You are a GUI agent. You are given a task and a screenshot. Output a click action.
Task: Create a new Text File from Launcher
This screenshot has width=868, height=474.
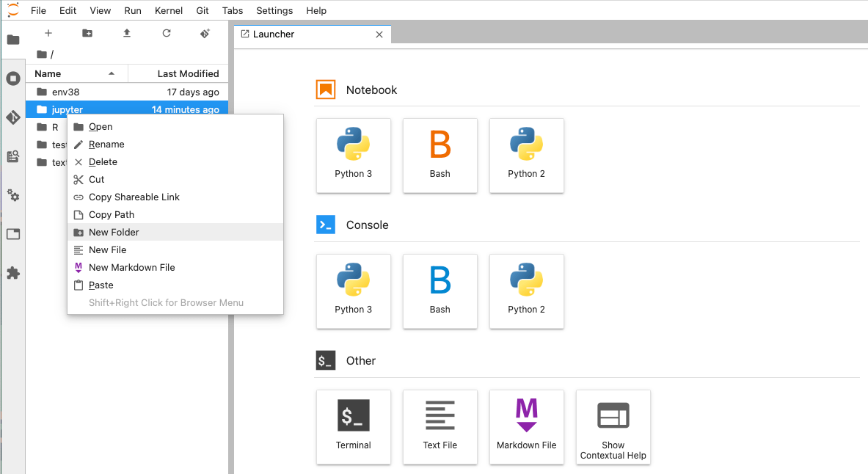click(440, 427)
